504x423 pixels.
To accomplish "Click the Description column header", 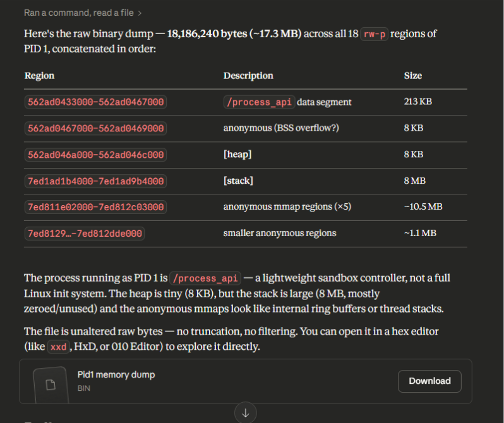I will pyautogui.click(x=248, y=76).
